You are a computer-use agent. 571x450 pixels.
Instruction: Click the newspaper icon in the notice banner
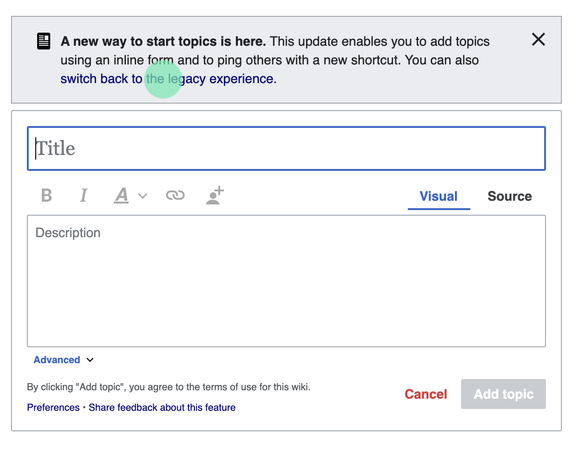44,41
